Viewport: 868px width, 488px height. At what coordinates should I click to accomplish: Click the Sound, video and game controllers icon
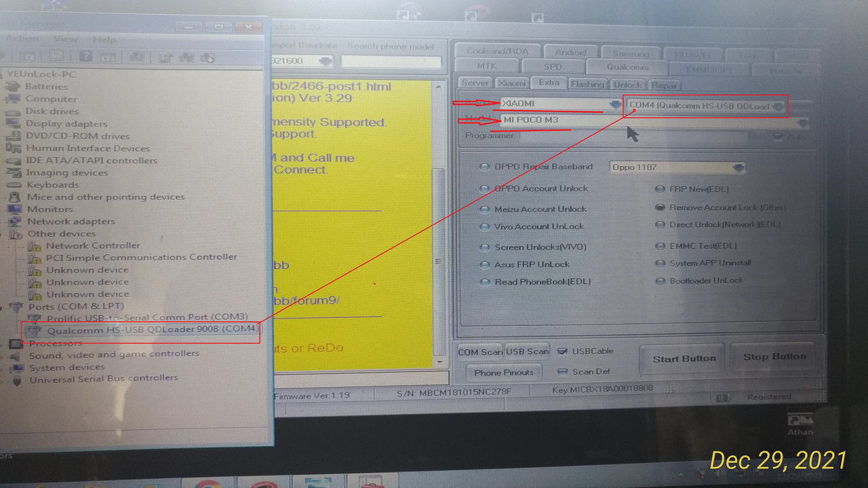point(16,355)
